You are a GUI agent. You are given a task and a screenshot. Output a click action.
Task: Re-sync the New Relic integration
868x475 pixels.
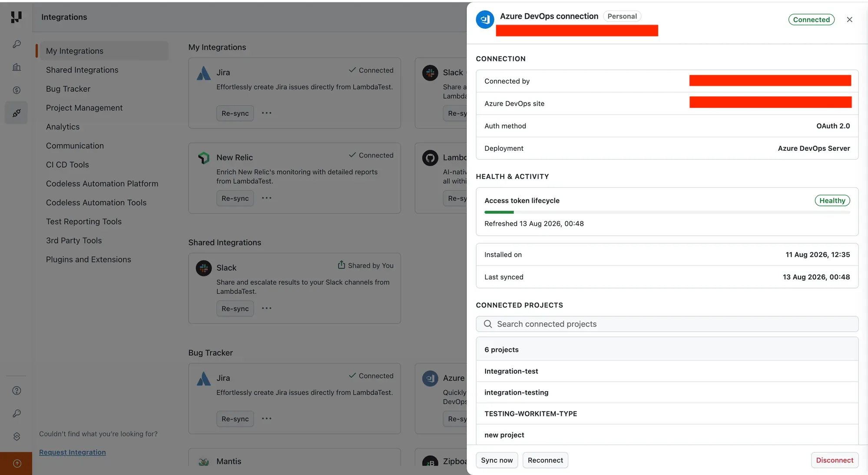tap(235, 199)
